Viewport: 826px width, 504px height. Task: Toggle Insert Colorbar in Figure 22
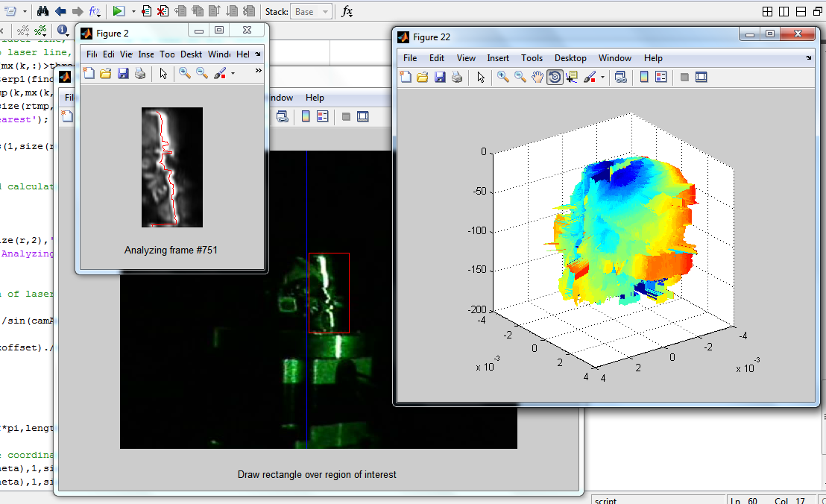click(644, 77)
